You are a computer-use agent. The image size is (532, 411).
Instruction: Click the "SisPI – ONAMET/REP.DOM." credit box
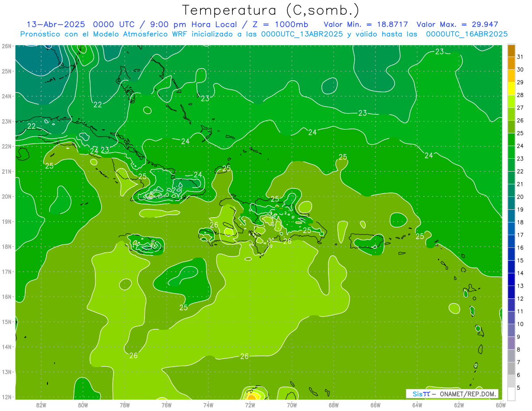click(452, 394)
